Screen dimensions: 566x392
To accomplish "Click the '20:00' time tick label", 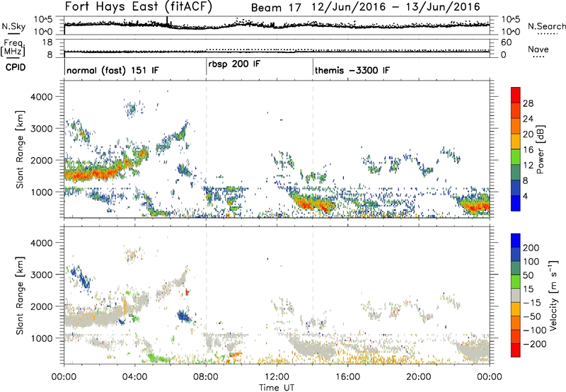I will tap(419, 377).
